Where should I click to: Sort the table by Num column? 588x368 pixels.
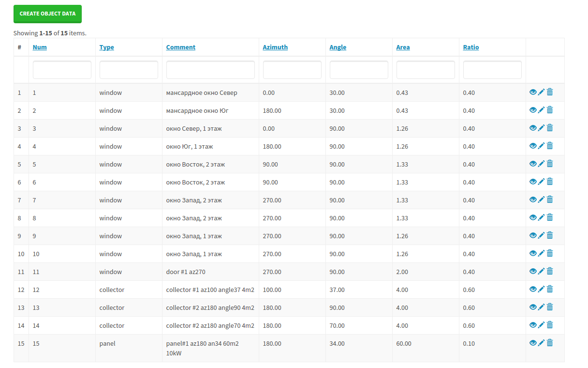(40, 47)
